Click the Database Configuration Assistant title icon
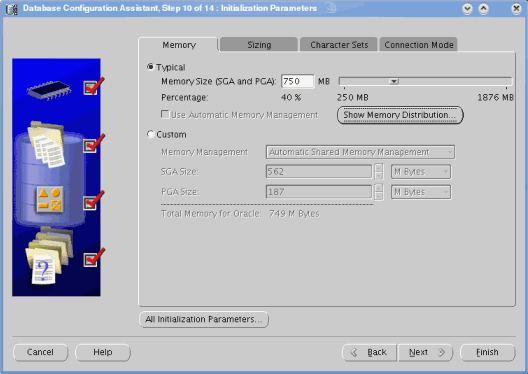This screenshot has width=528, height=374. (x=11, y=8)
